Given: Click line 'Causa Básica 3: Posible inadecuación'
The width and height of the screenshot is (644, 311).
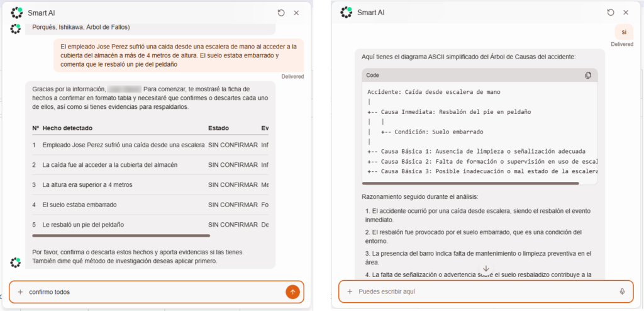Looking at the screenshot, I should (482, 171).
